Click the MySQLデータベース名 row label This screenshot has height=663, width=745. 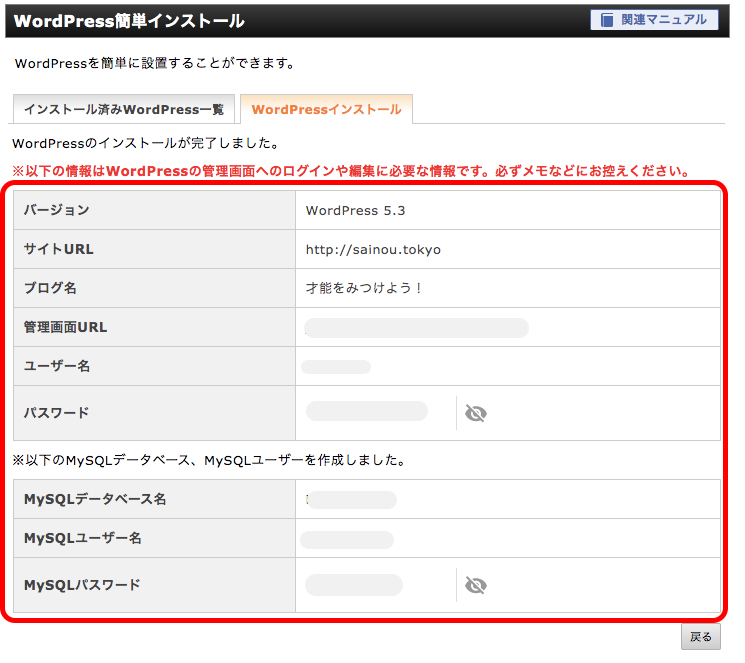pos(95,499)
